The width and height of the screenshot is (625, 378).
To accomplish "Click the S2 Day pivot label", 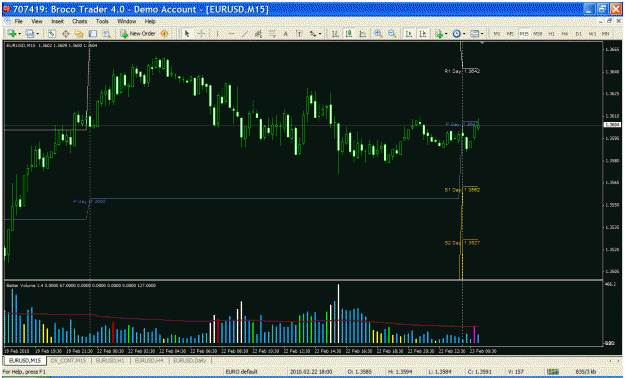I will tap(462, 243).
